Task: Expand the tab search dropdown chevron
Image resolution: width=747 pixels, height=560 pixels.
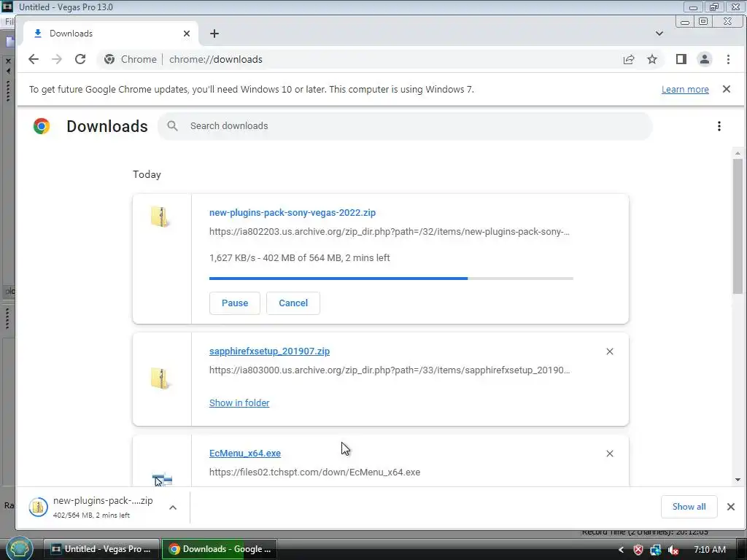Action: coord(659,34)
